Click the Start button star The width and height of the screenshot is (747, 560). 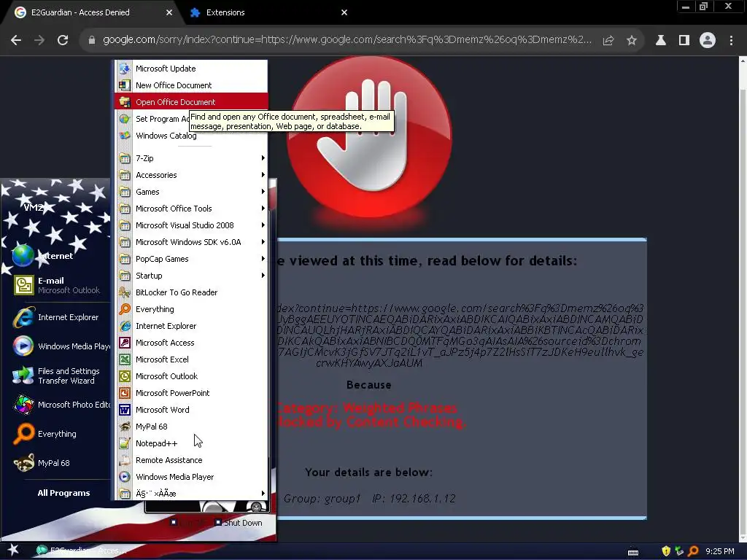(x=13, y=550)
